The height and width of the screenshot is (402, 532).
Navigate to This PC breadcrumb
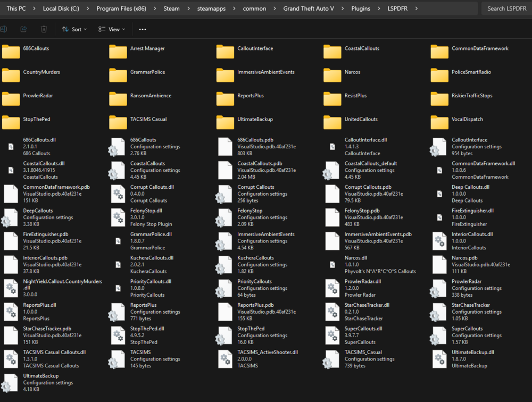tap(16, 9)
